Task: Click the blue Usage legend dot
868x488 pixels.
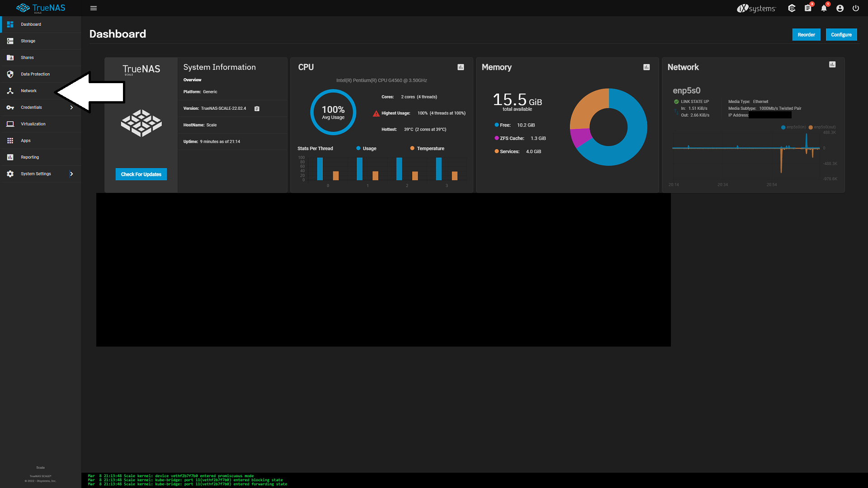Action: pyautogui.click(x=358, y=148)
